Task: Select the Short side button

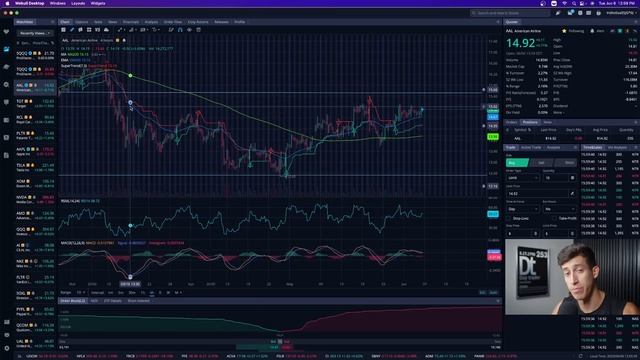Action: point(565,163)
